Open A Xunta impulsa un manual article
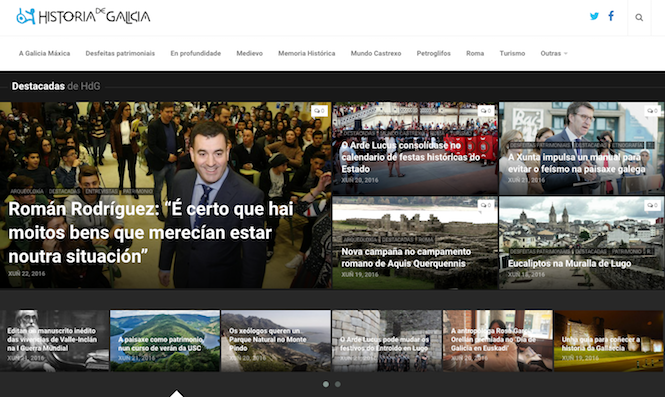Viewport: 665px width, 397px height. (577, 163)
